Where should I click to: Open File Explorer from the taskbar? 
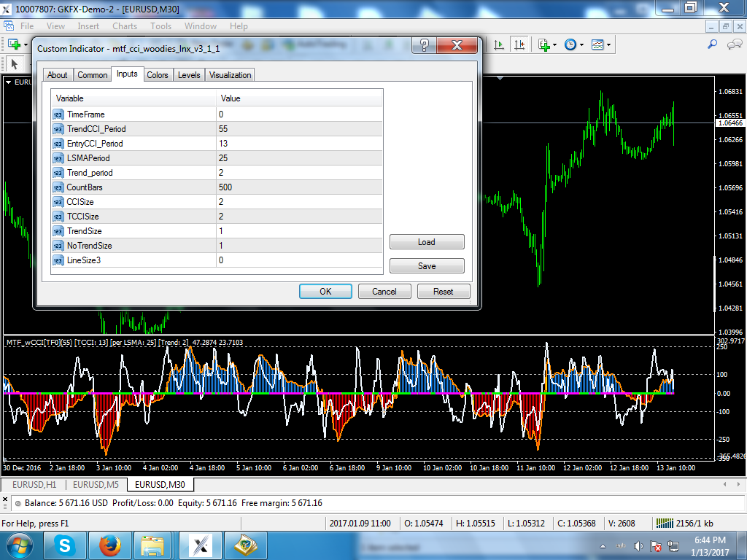pos(153,545)
